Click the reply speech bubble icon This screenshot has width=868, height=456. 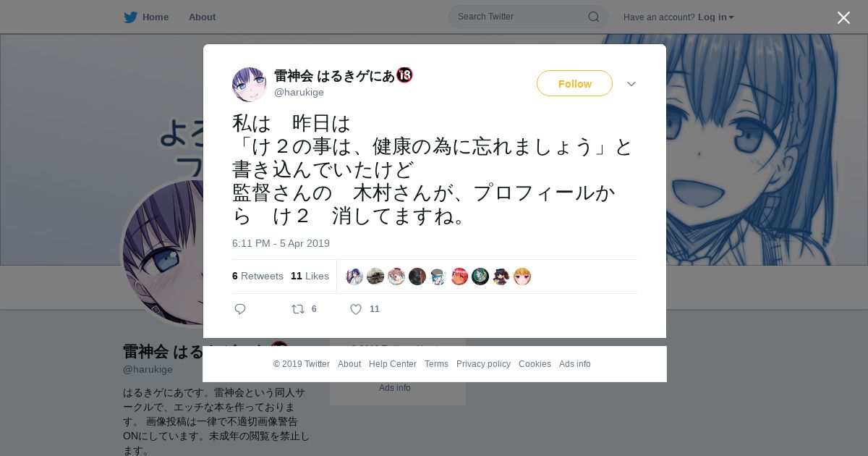point(240,309)
